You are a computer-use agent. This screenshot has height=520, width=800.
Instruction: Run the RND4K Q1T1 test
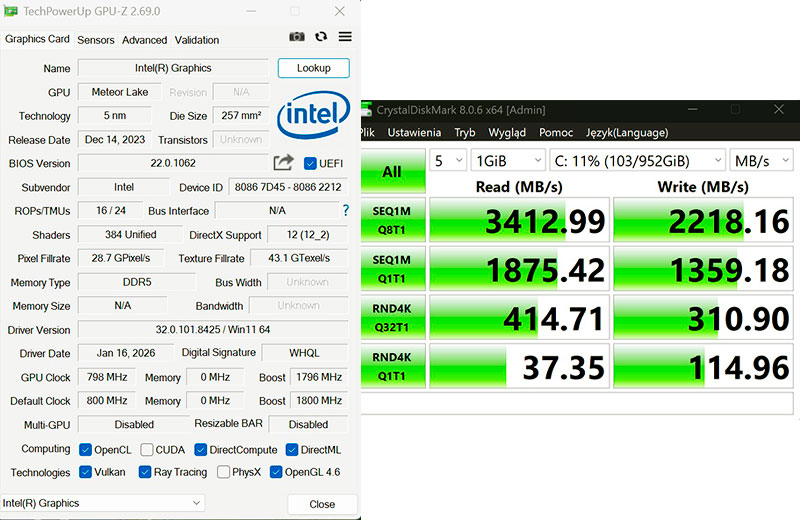click(393, 366)
